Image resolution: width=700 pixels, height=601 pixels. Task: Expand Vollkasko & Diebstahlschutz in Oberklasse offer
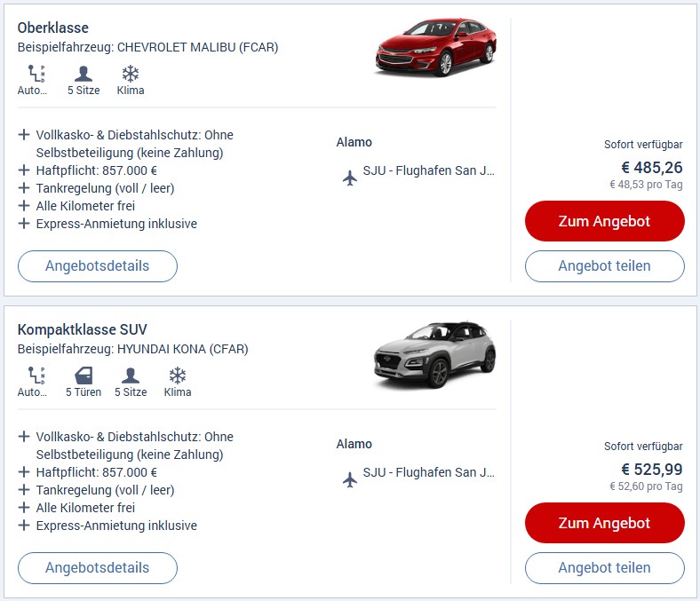click(x=24, y=135)
